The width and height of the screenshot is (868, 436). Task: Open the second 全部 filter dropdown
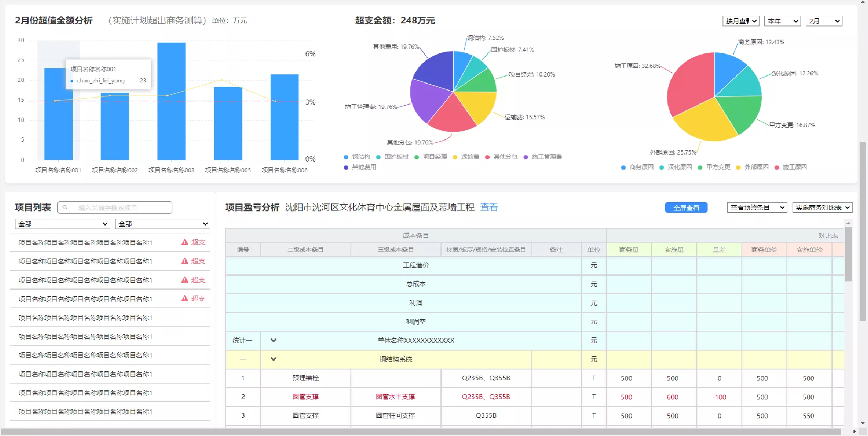[162, 224]
